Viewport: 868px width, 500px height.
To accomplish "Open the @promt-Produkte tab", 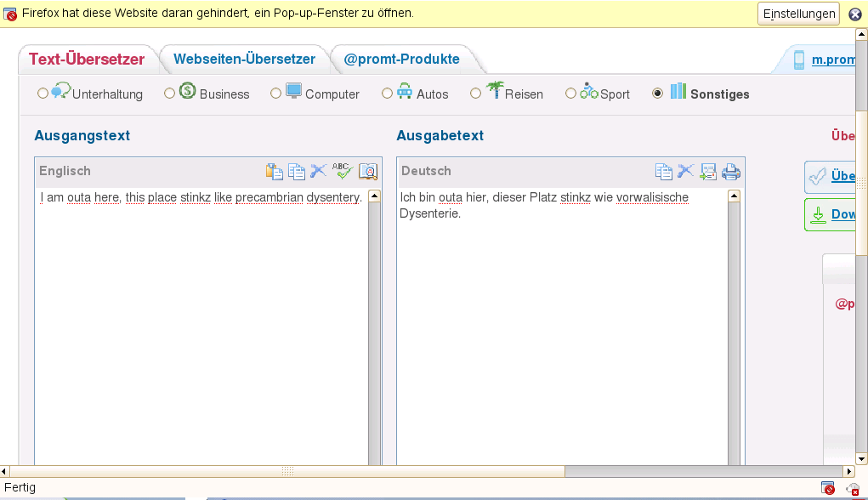I will pos(401,60).
